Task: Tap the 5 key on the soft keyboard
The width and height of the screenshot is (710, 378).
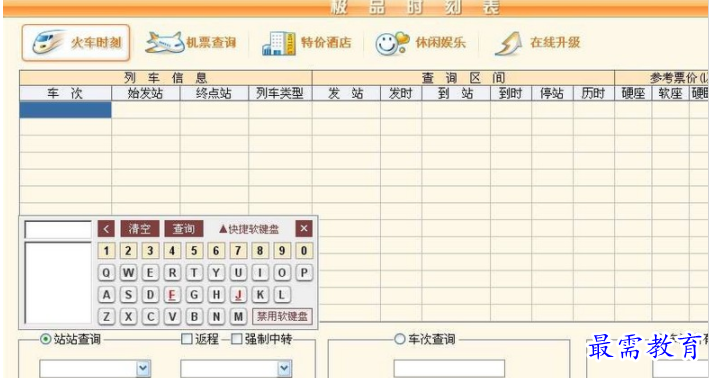Action: coord(194,250)
